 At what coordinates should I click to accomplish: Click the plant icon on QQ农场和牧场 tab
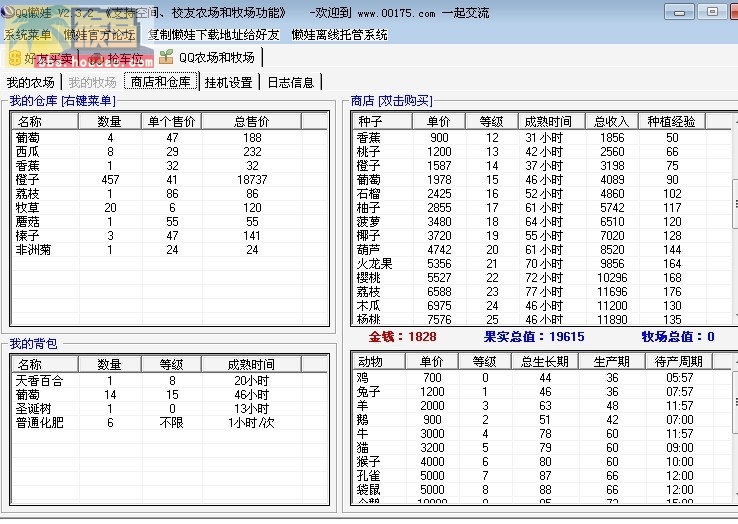tap(166, 57)
